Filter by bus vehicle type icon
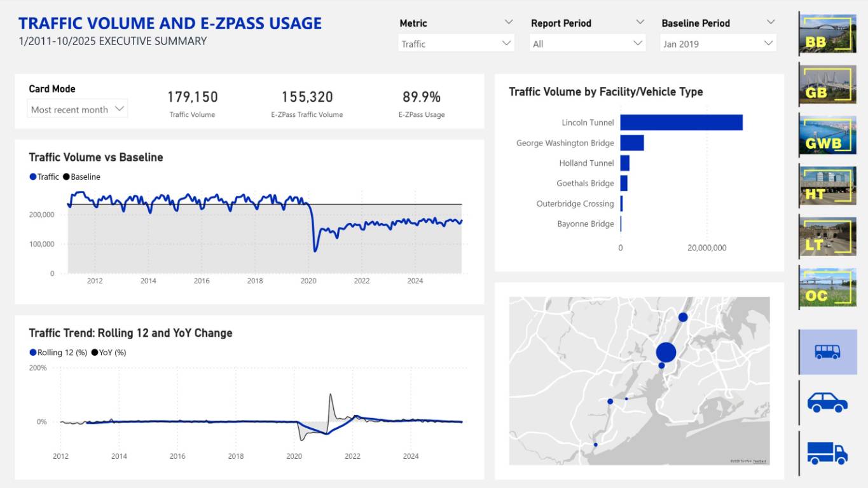This screenshot has width=868, height=488. point(827,351)
